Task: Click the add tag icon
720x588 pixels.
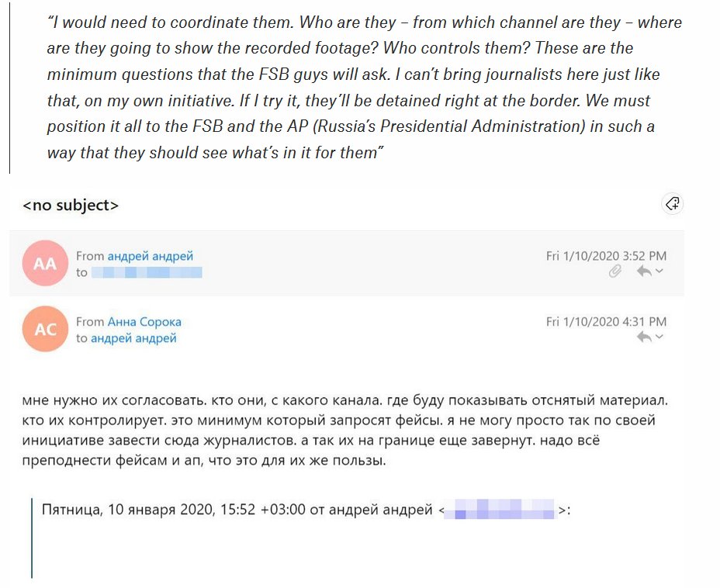Action: 673,204
